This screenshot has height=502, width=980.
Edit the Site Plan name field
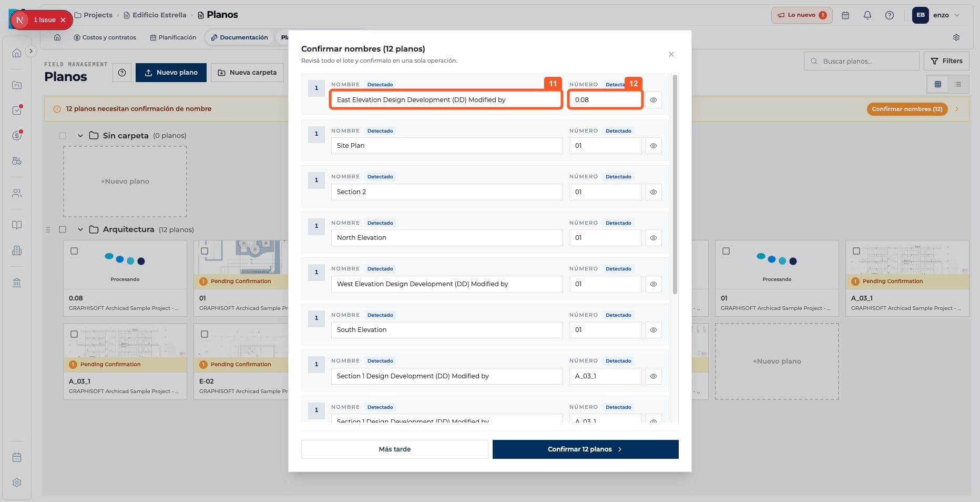[447, 146]
